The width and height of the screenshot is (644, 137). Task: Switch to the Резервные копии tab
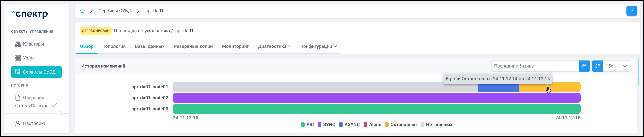click(193, 46)
